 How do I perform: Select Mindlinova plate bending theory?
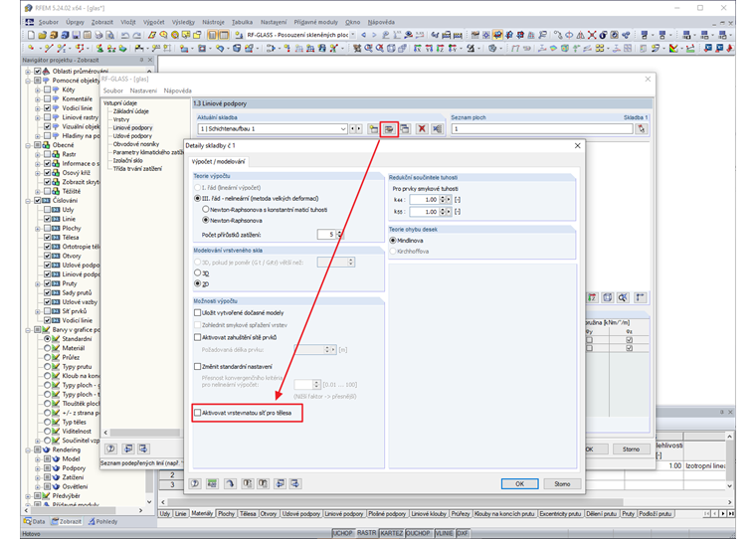pos(393,240)
